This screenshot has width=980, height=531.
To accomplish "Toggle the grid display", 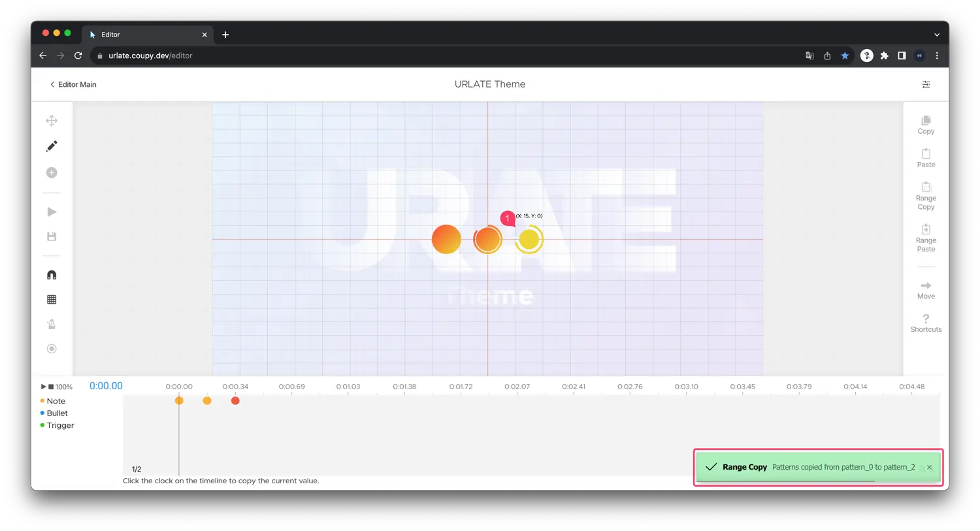I will [x=52, y=300].
